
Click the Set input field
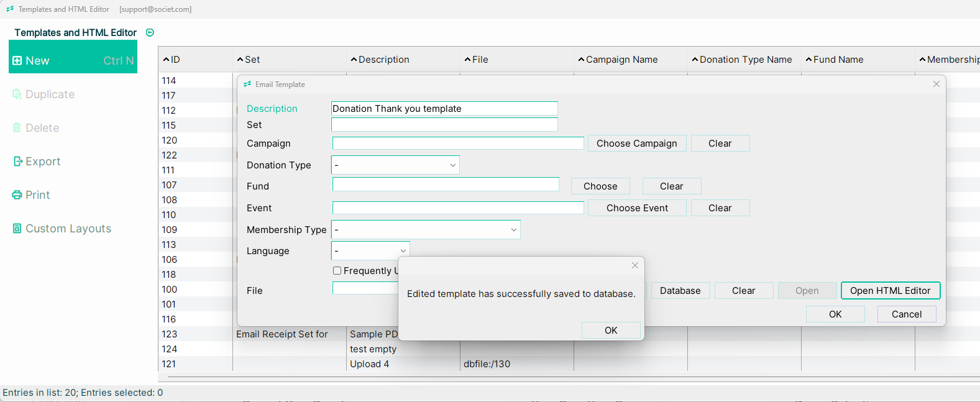coord(444,125)
